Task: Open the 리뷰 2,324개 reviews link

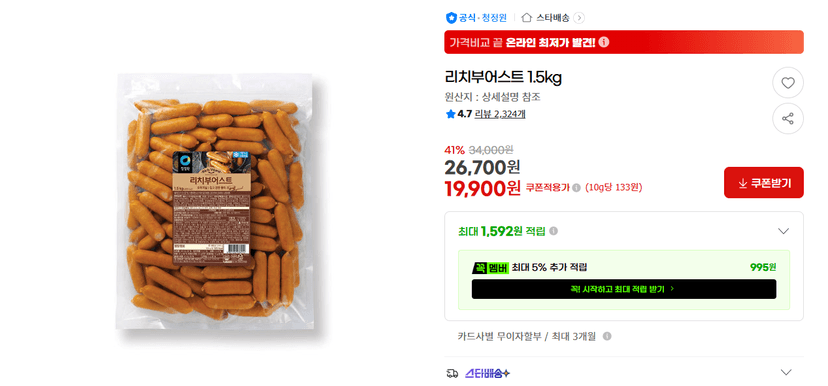Action: click(500, 114)
